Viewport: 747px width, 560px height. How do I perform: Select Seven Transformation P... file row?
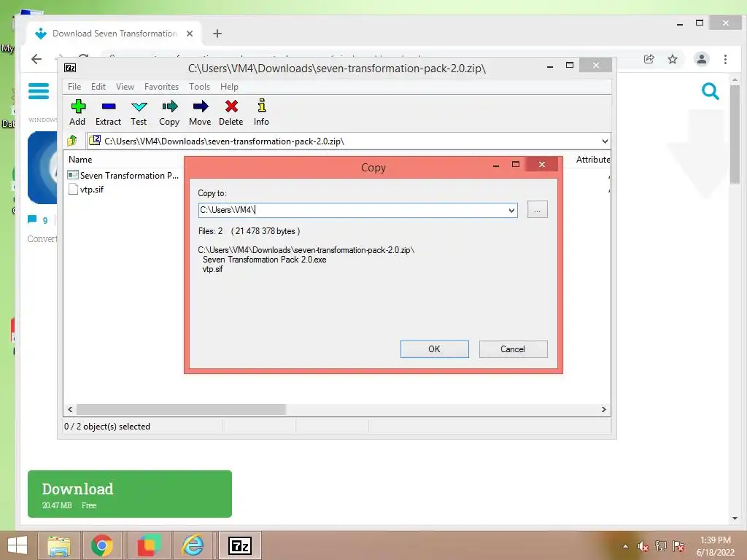pyautogui.click(x=123, y=175)
